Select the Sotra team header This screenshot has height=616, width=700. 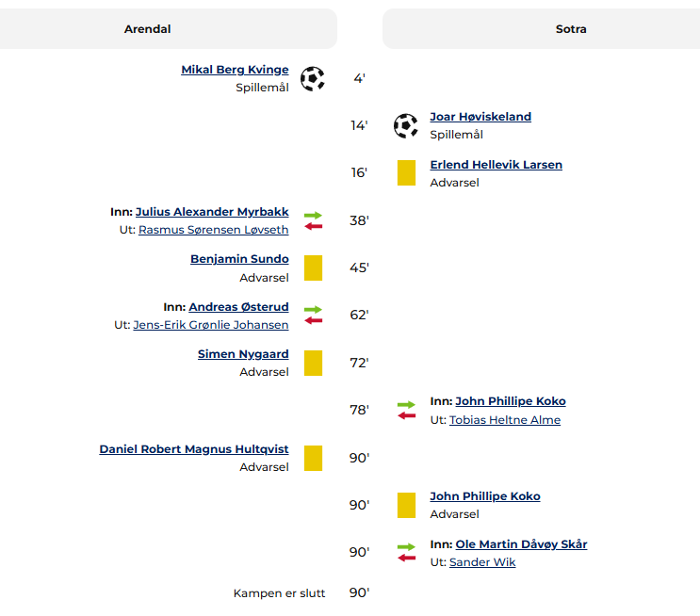[x=571, y=29]
